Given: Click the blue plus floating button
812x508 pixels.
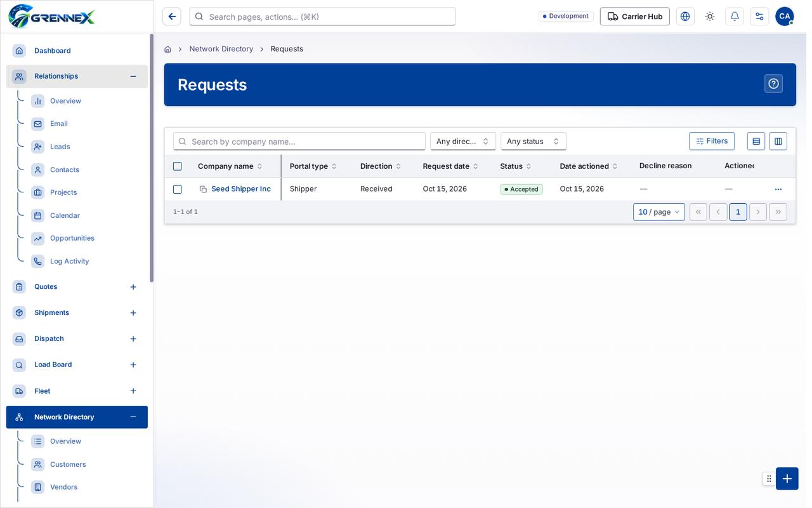Looking at the screenshot, I should pyautogui.click(x=787, y=479).
